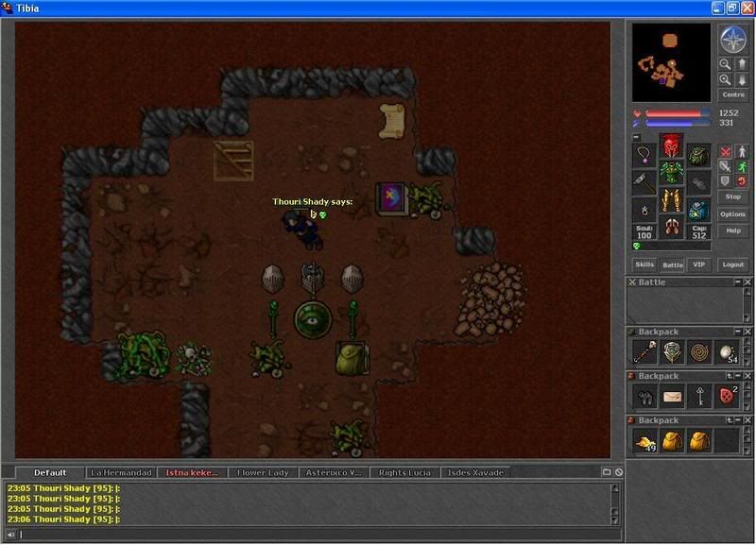The image size is (756, 545).
Task: Switch to the Default chat tab
Action: (x=50, y=472)
